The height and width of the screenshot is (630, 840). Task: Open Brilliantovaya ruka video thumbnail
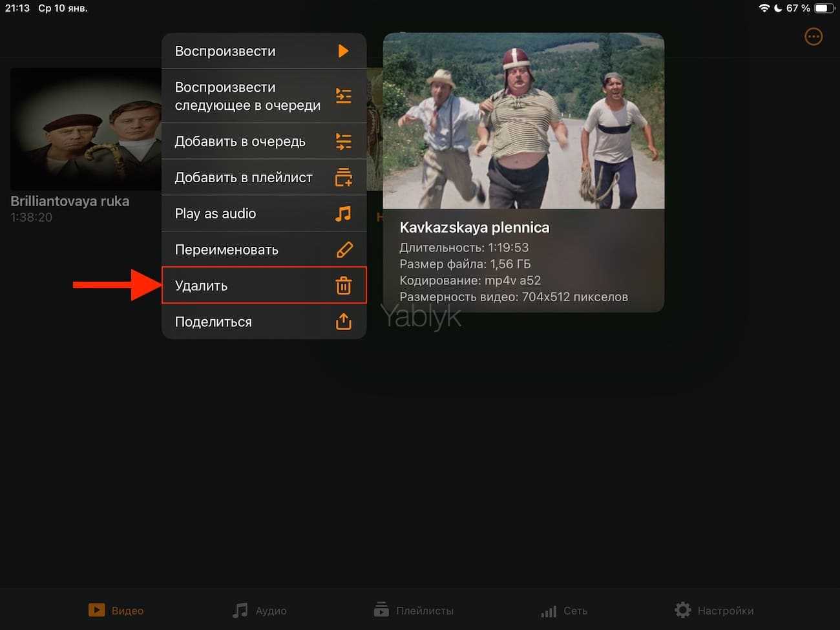tap(85, 129)
